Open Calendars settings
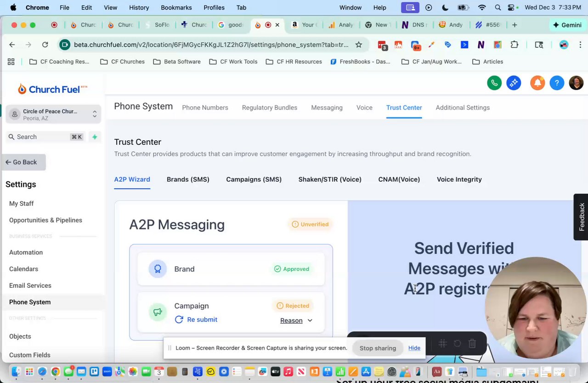This screenshot has height=383, width=588. [x=23, y=269]
